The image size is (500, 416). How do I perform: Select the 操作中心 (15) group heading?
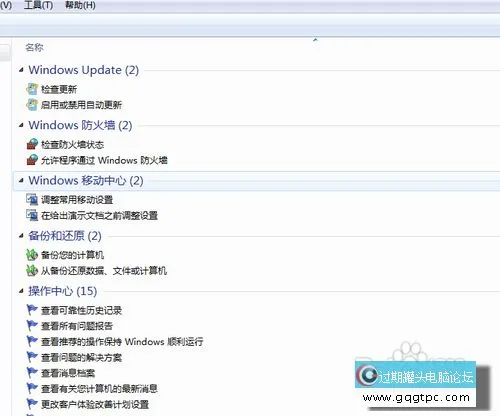point(63,291)
